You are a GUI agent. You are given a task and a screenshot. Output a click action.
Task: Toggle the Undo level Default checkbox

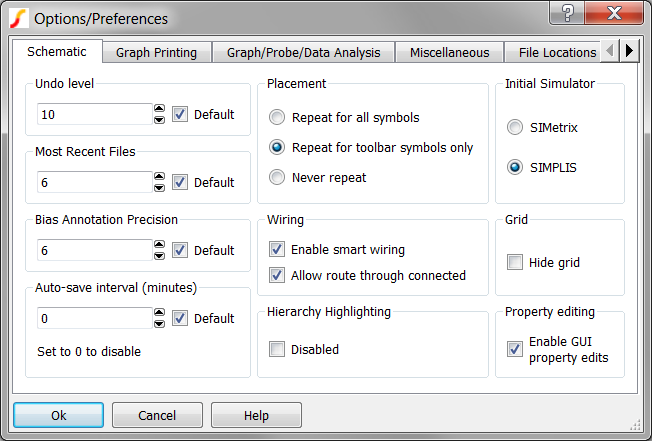180,114
